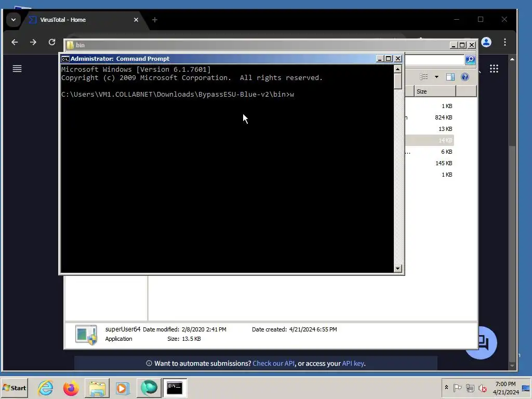Minimize the Command Prompt window
This screenshot has width=532, height=399.
(380, 59)
